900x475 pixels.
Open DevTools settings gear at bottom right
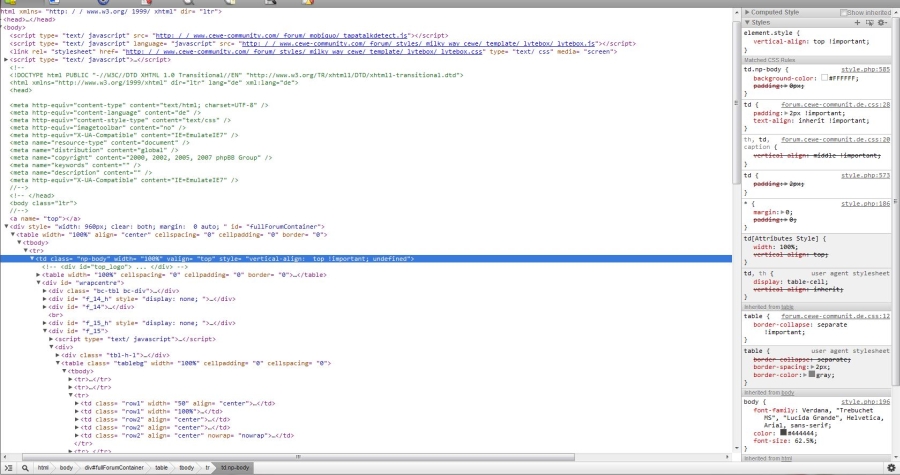891,467
